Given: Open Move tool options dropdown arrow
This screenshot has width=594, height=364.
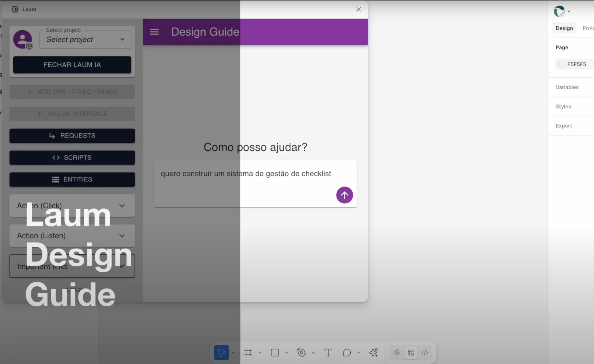Looking at the screenshot, I should pyautogui.click(x=233, y=353).
